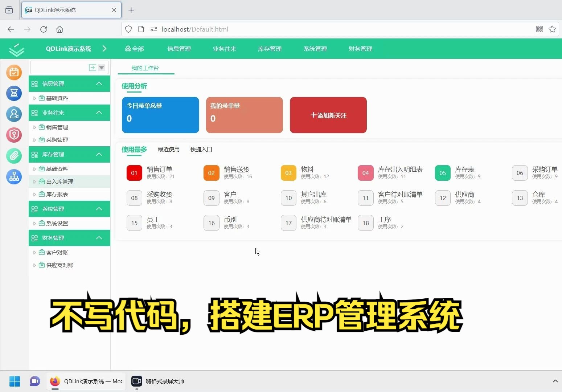Image resolution: width=562 pixels, height=392 pixels.
Task: Open the blue hourglass sidebar icon
Action: pos(14,93)
